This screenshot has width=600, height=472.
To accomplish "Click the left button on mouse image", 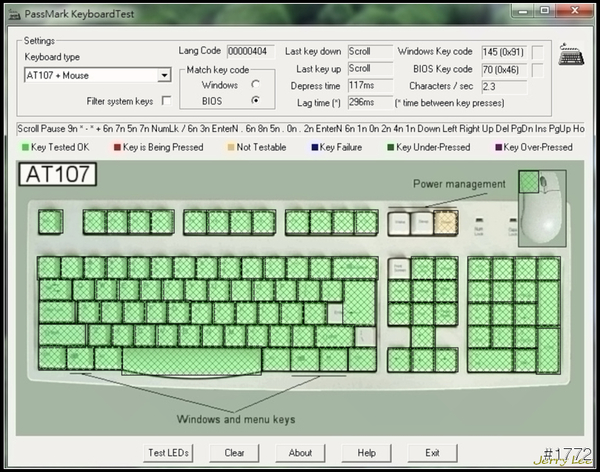I will tap(532, 184).
